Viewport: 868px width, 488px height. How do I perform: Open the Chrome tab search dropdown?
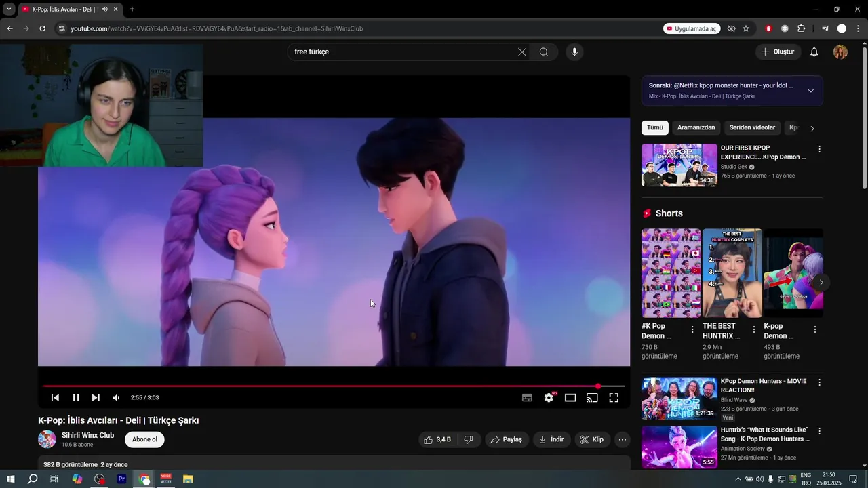click(9, 9)
